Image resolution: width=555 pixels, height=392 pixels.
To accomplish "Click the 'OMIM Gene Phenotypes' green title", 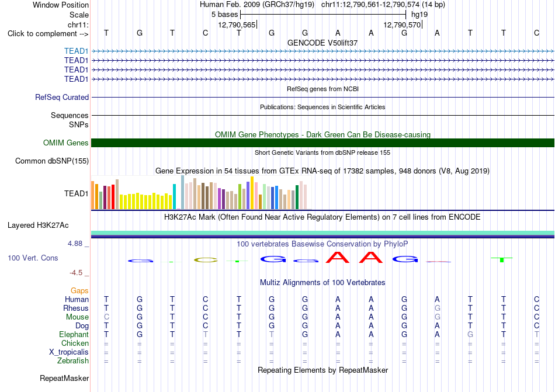I will click(x=322, y=134).
